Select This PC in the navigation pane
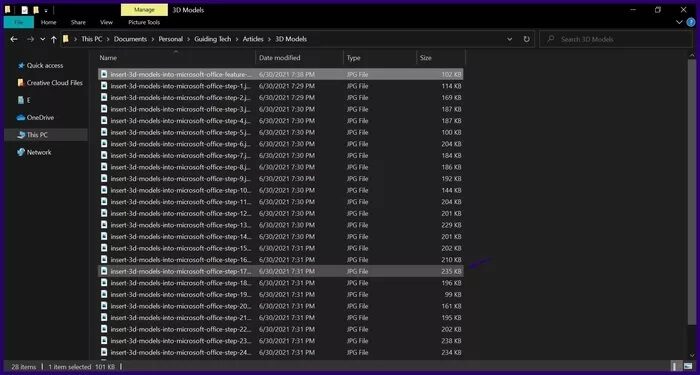700x375 pixels. [46, 135]
